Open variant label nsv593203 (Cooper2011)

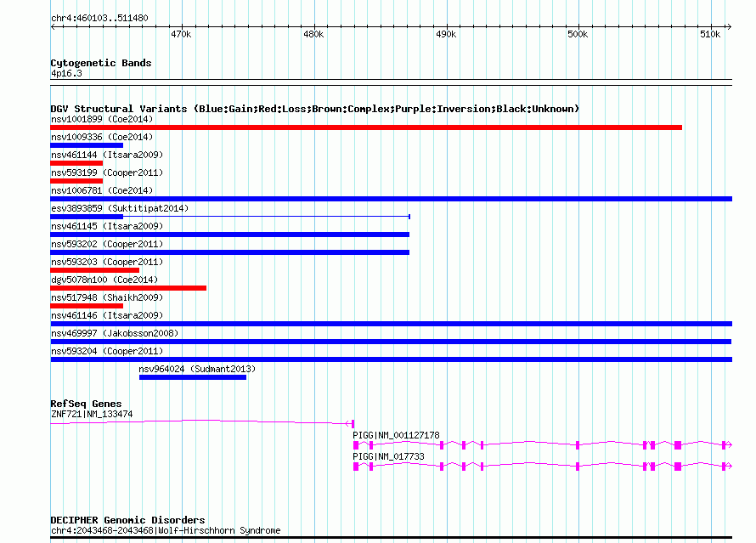107,262
